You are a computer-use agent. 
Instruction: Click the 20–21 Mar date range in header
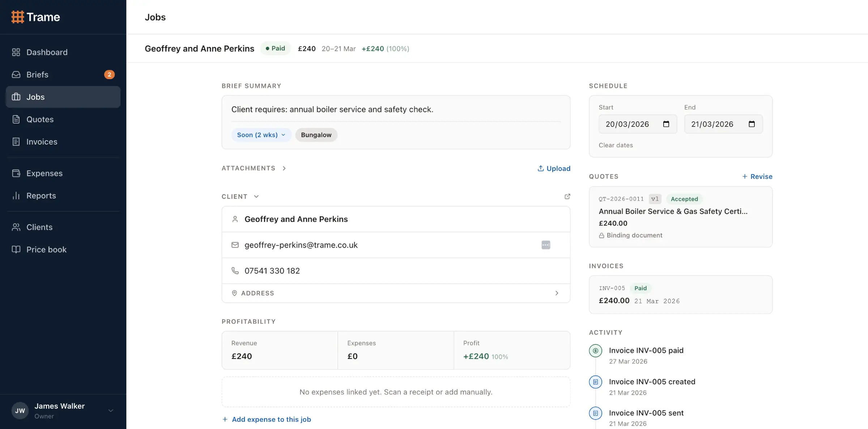click(x=339, y=48)
